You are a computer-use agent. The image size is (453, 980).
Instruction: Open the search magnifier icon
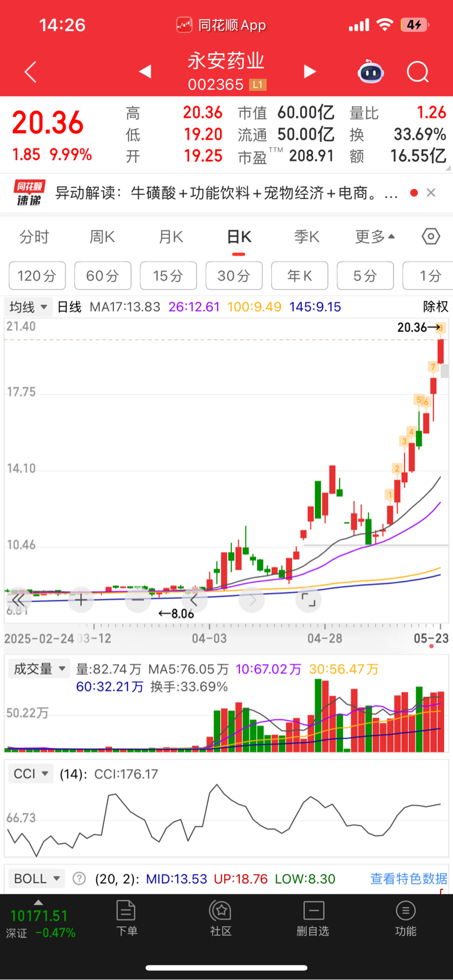click(x=418, y=72)
